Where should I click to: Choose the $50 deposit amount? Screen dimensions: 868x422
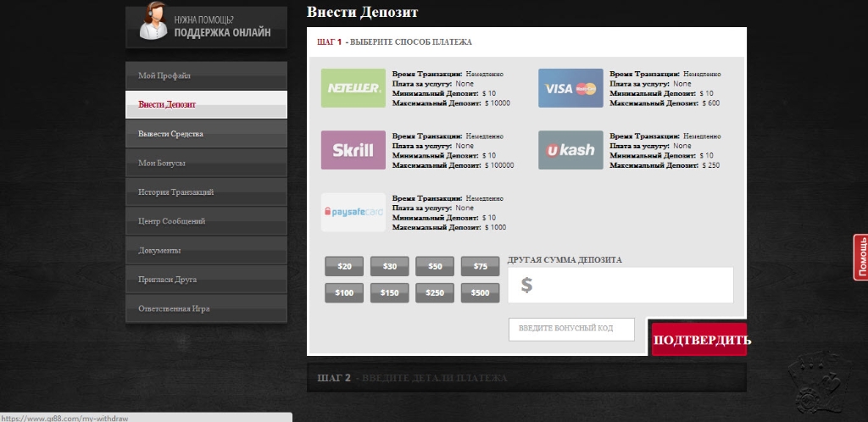[x=435, y=266]
